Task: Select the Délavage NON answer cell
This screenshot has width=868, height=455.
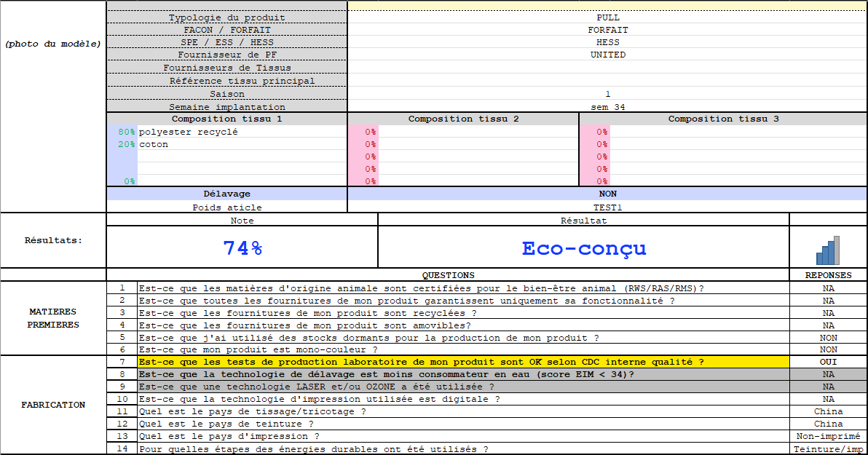Action: pyautogui.click(x=607, y=194)
